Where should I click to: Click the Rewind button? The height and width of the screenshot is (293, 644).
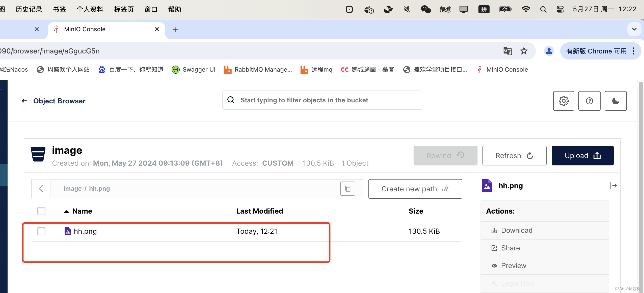[445, 156]
